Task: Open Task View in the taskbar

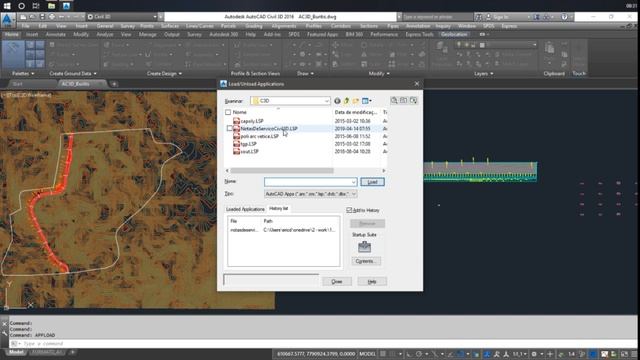Action: pyautogui.click(x=36, y=6)
